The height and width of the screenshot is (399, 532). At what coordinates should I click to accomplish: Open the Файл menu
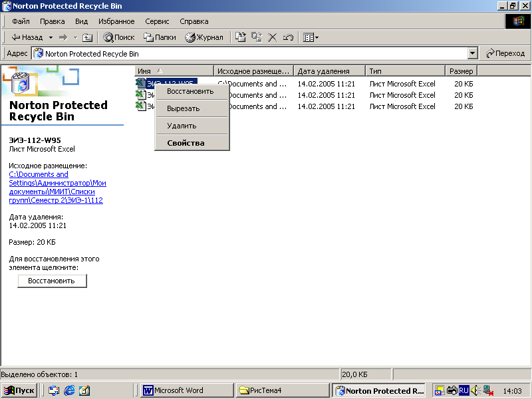(21, 21)
